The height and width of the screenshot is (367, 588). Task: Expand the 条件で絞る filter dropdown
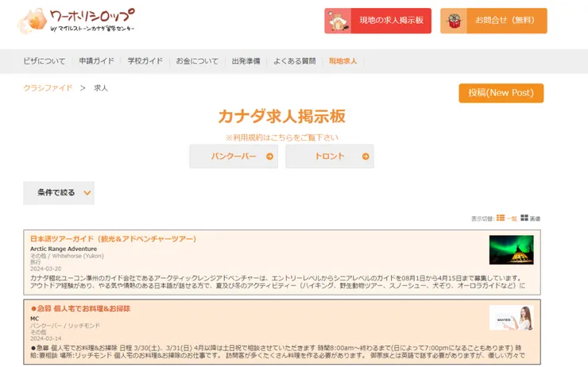(x=59, y=193)
